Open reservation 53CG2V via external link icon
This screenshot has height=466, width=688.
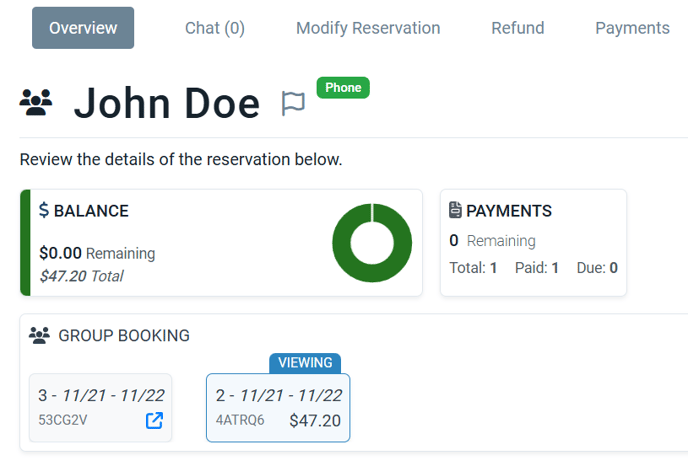154,420
